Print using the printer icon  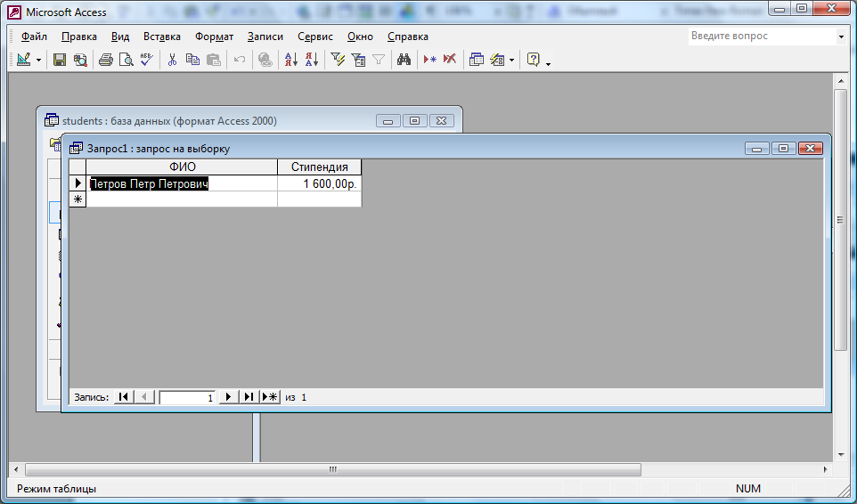point(105,59)
